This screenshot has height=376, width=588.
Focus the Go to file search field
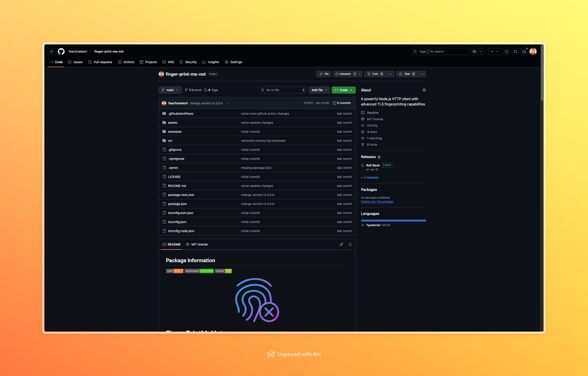tap(282, 90)
